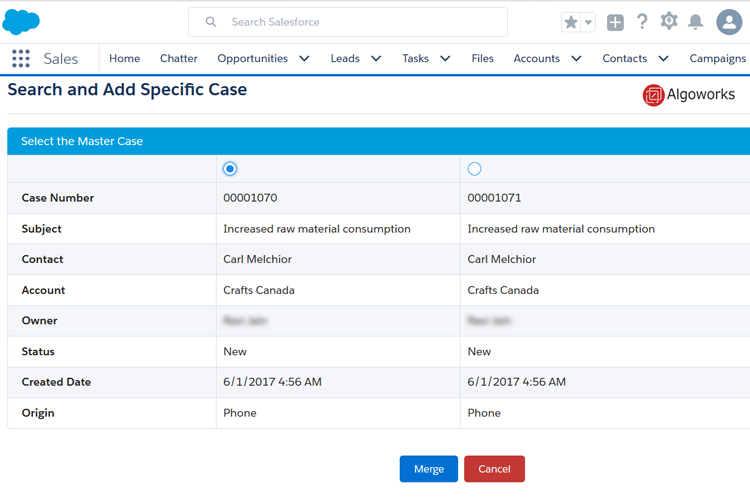Open the favorites list dropdown arrow
Viewport: 750px width, 500px height.
588,22
